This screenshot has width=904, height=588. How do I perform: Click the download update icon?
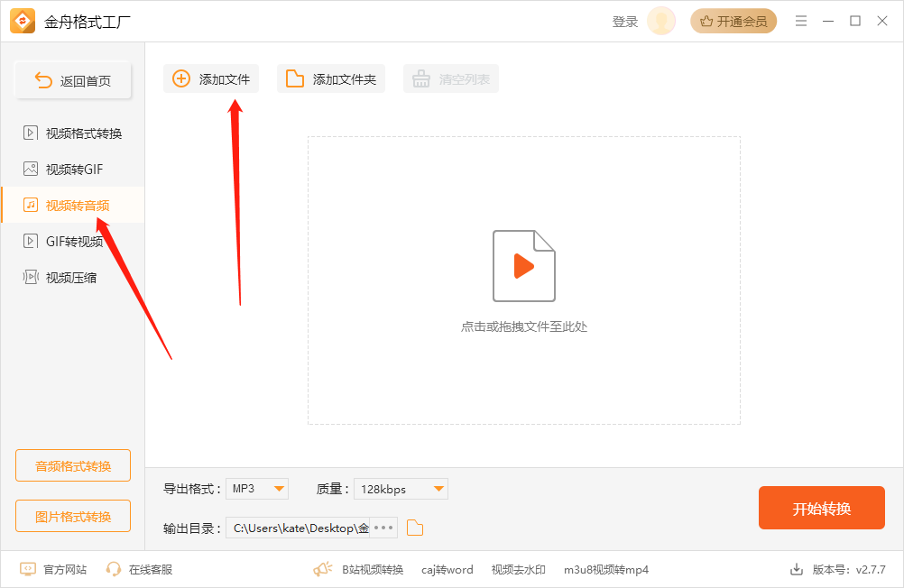(x=797, y=570)
